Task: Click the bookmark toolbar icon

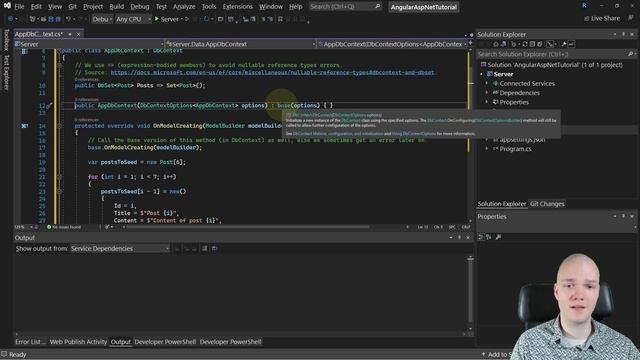Action: point(280,19)
